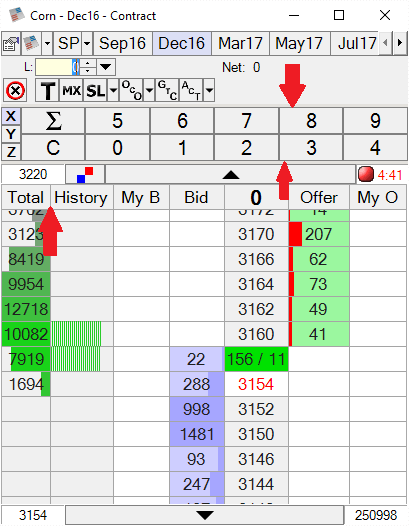Click the red cancel-all orders icon
409x526 pixels.
pyautogui.click(x=15, y=90)
